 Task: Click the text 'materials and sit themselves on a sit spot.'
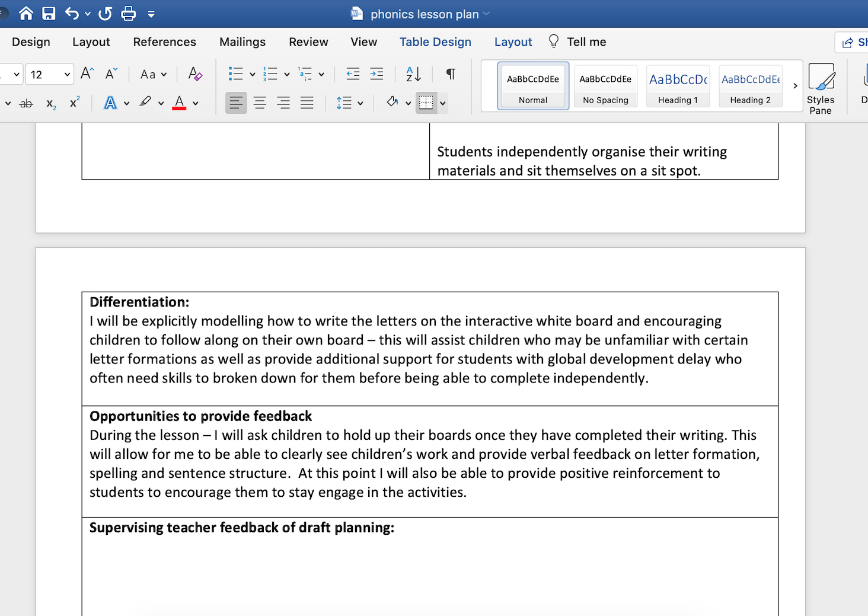click(569, 171)
